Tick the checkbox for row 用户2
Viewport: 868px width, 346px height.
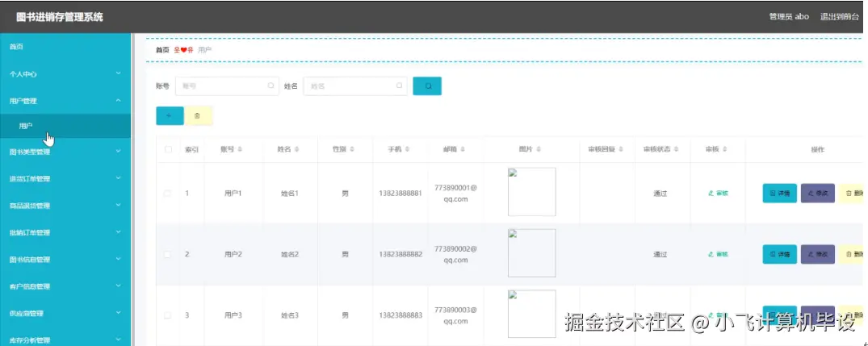point(168,254)
